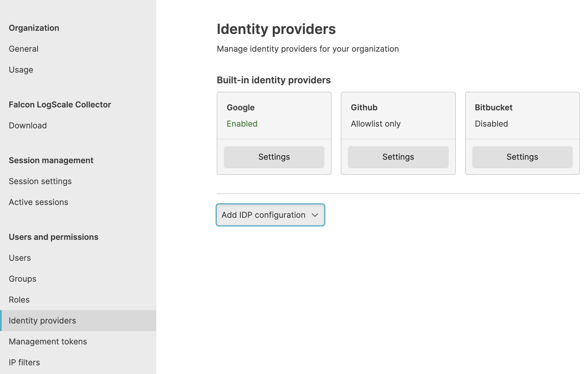
Task: Navigate to Roles in sidebar
Action: click(19, 299)
